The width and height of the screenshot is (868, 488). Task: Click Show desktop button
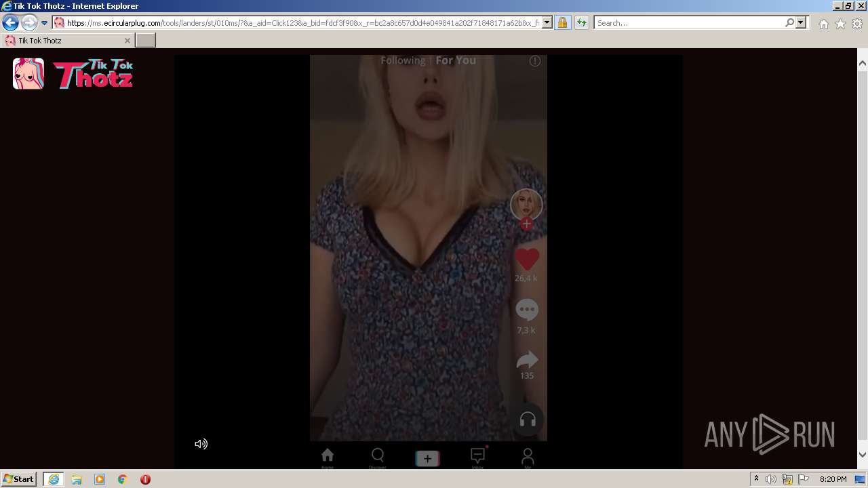coord(861,479)
